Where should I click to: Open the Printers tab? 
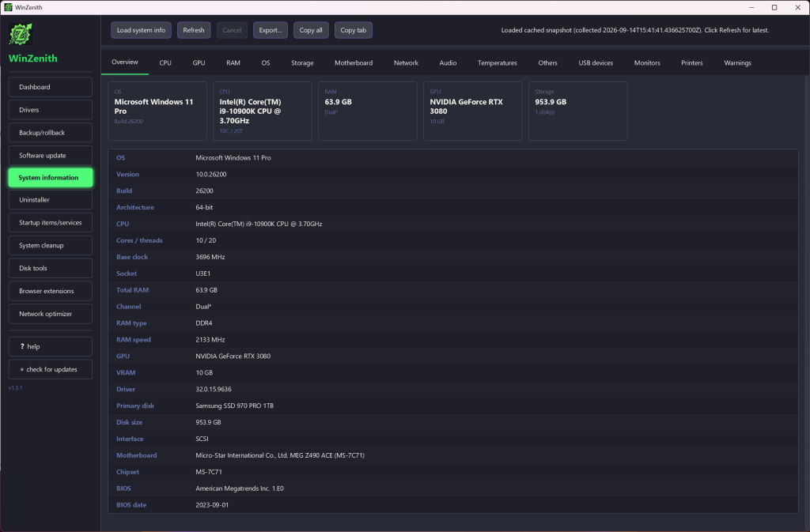(692, 63)
